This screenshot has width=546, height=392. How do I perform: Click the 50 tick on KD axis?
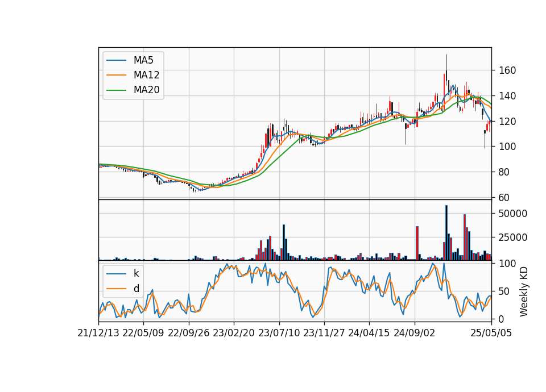point(504,291)
